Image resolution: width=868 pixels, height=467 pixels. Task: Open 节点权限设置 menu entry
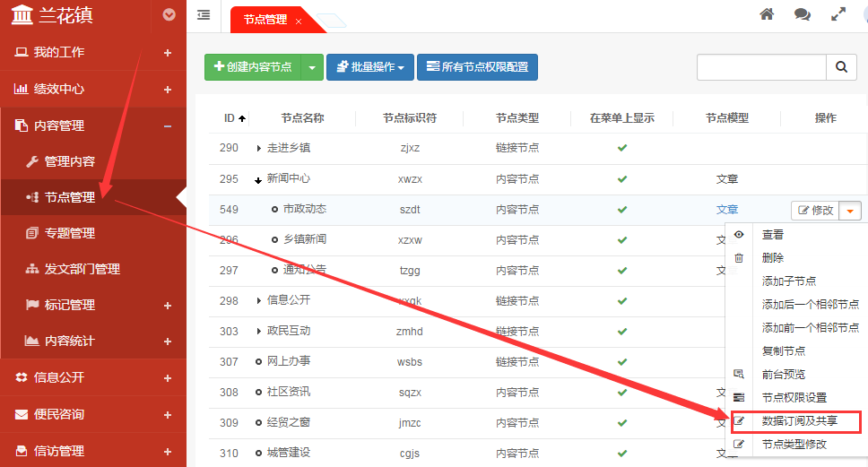pos(794,398)
